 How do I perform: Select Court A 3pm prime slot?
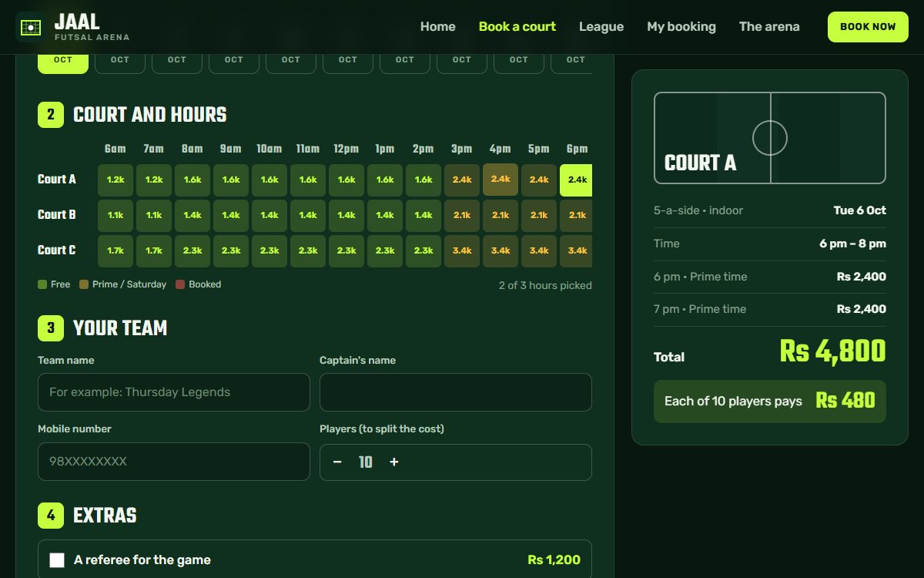point(462,180)
